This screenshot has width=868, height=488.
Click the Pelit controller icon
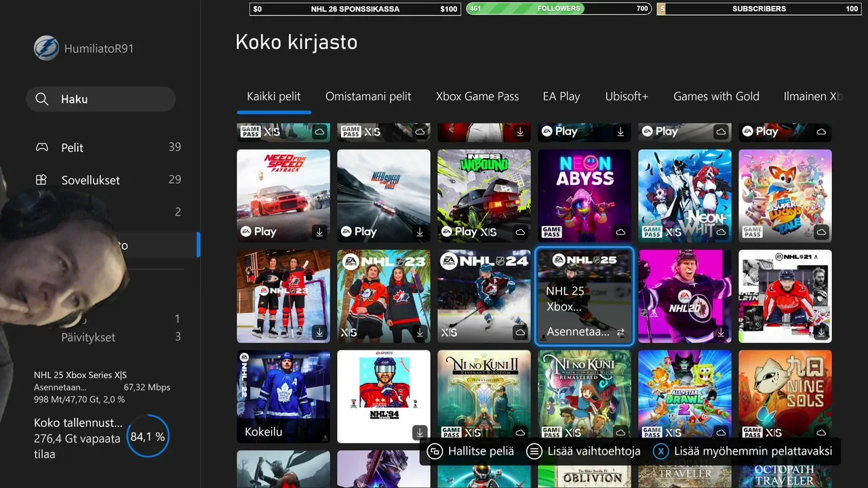tap(42, 147)
